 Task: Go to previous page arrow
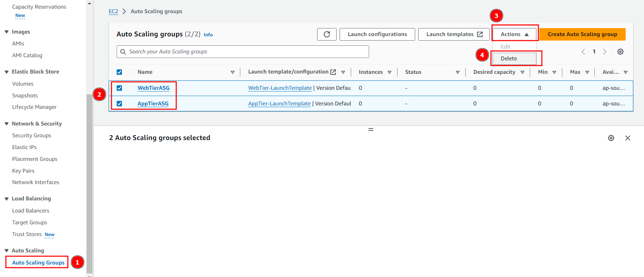click(583, 52)
